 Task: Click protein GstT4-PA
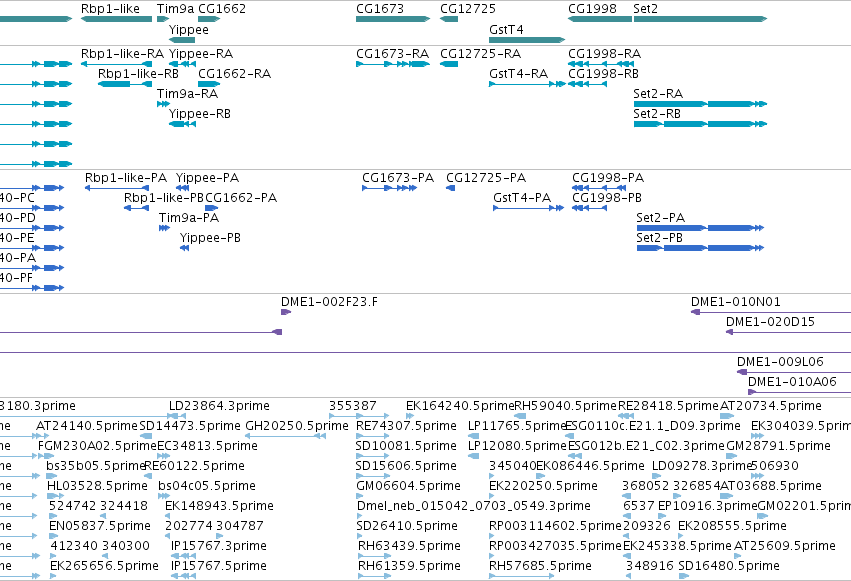tap(528, 208)
